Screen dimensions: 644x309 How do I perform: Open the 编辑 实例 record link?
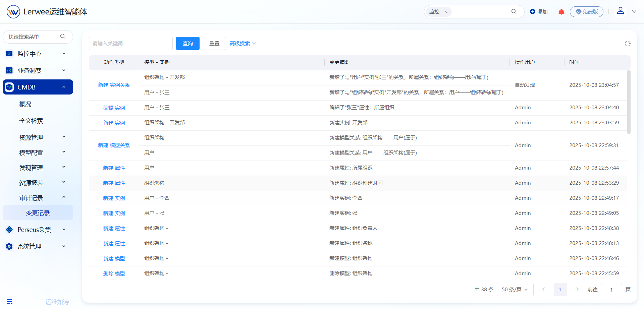pyautogui.click(x=114, y=108)
